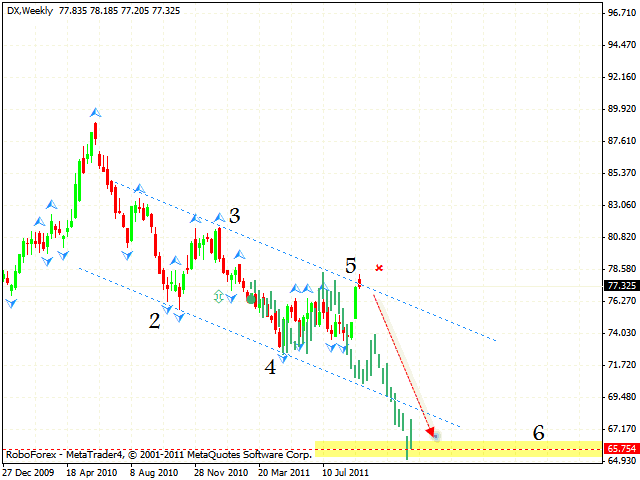Click the 65.754 price level tag
Screen dimensions: 640x480
(x=619, y=450)
